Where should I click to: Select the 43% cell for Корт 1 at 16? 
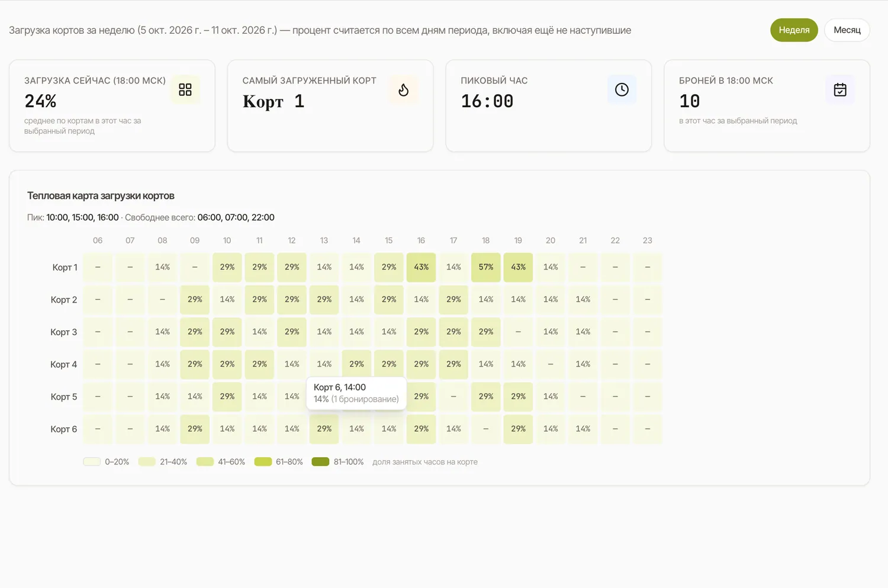(x=422, y=267)
